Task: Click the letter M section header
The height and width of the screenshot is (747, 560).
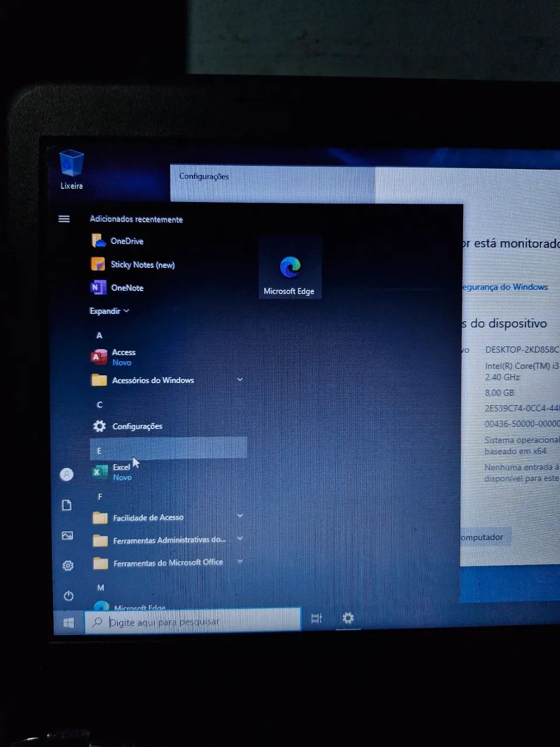Action: coord(100,588)
